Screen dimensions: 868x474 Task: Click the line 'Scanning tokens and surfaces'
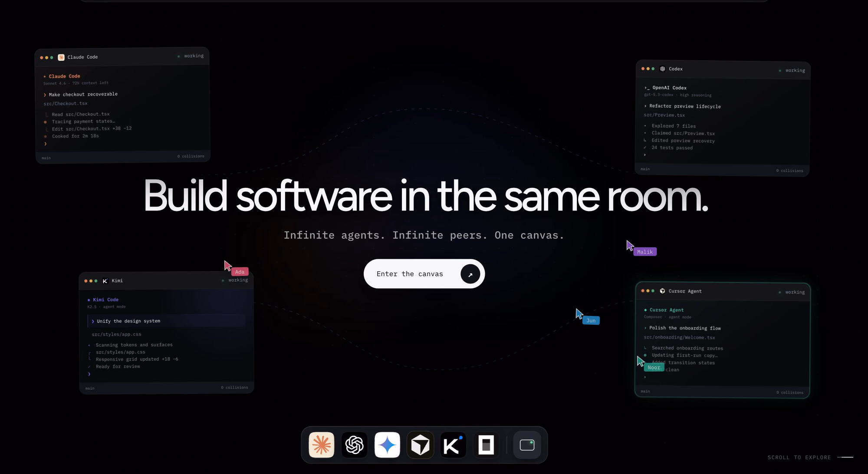134,345
